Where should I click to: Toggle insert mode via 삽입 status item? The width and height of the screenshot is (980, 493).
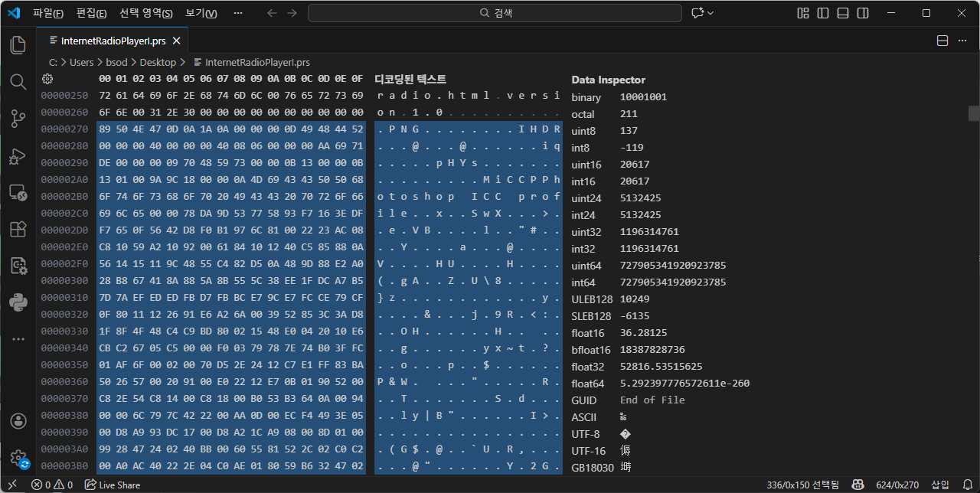(940, 485)
